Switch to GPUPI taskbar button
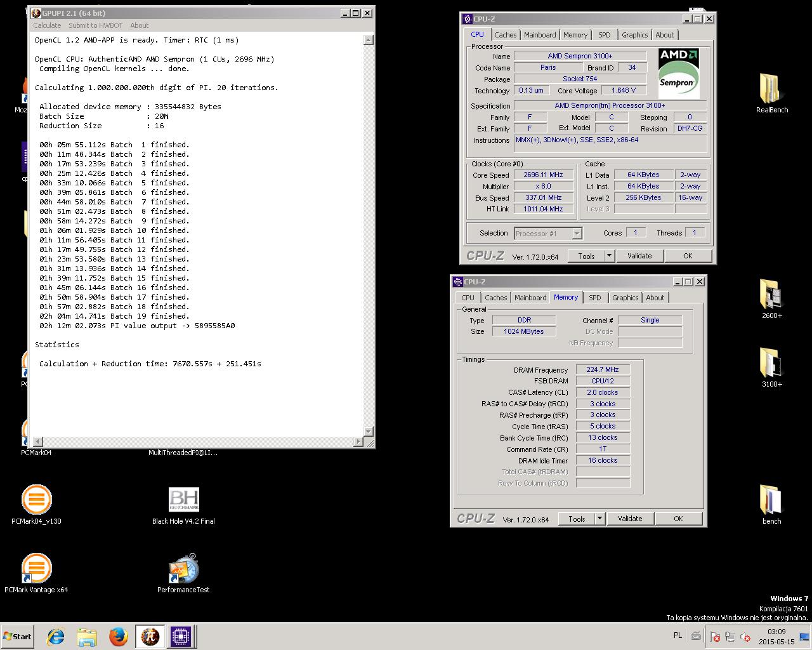The image size is (812, 650). tap(150, 637)
